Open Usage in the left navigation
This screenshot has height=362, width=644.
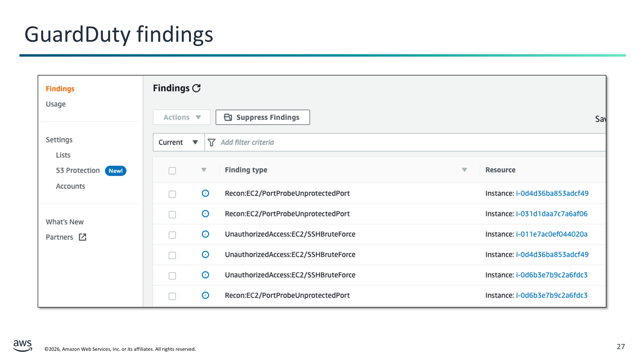pos(56,104)
